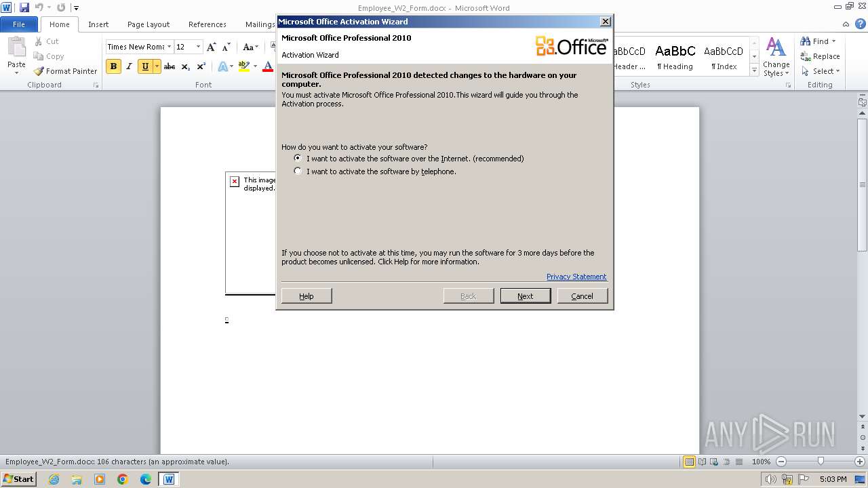Apply Subscript formatting
The image size is (868, 488).
pos(185,66)
